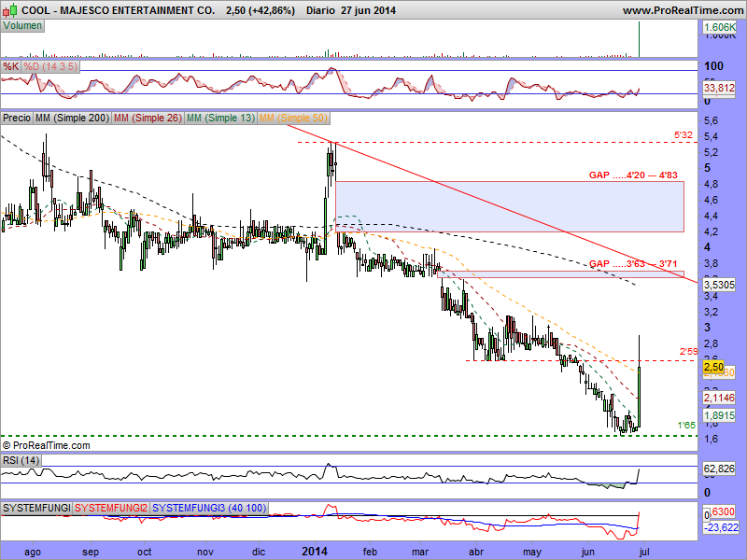Screen dimensions: 747x560
Task: Select the large blue 4'20-4'83 gap rectangle
Action: click(510, 206)
